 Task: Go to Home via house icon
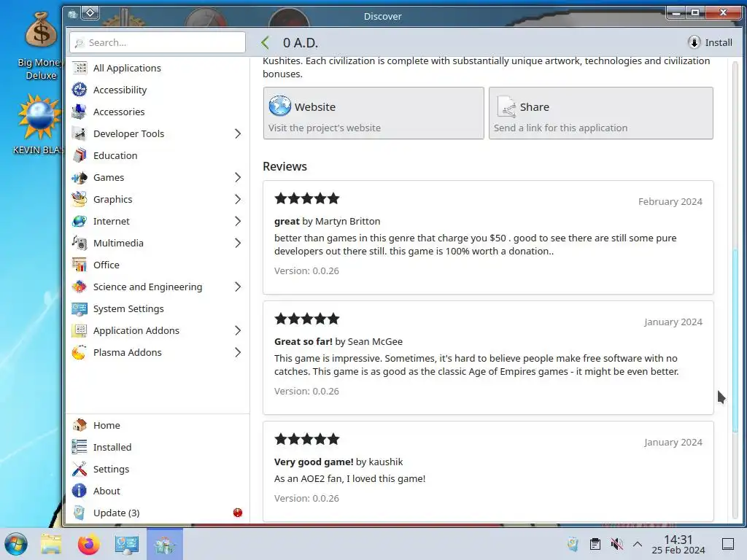coord(80,425)
